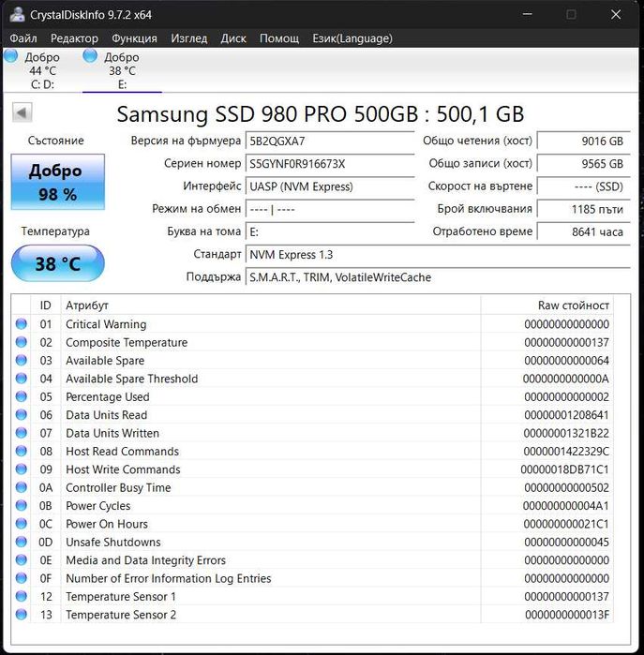Open the Диск menu

point(233,38)
